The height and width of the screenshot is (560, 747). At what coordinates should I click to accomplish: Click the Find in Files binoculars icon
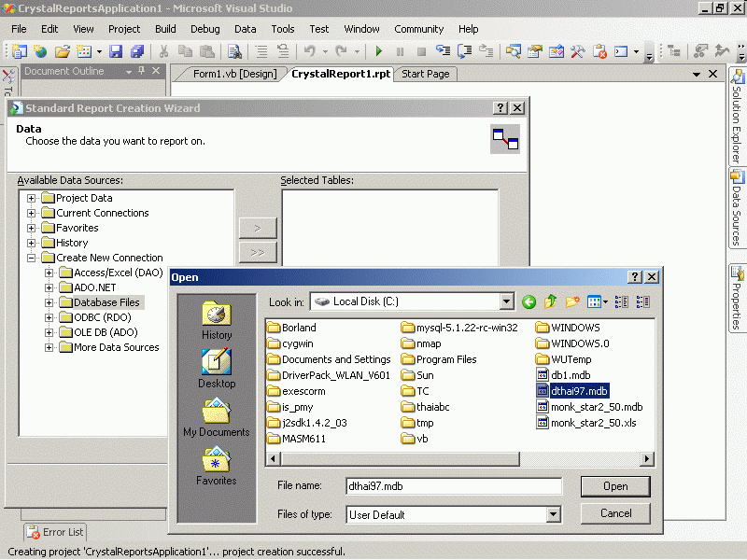234,51
